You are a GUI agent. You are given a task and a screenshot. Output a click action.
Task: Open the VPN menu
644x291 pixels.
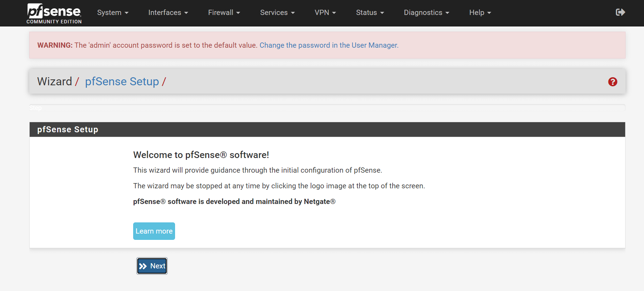click(x=325, y=13)
